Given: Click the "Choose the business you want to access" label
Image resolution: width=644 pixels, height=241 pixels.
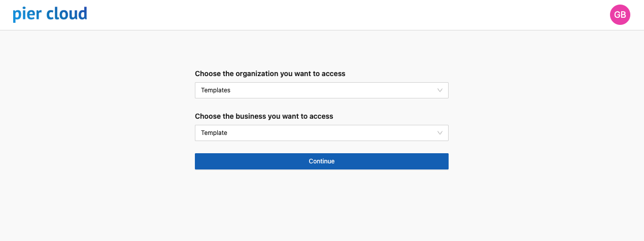Looking at the screenshot, I should click(x=264, y=116).
